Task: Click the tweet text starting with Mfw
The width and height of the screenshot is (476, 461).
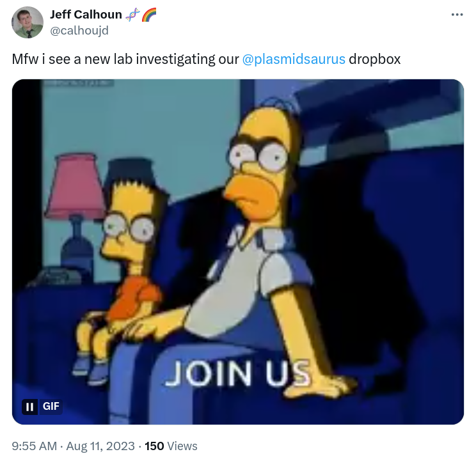Action: (x=206, y=59)
